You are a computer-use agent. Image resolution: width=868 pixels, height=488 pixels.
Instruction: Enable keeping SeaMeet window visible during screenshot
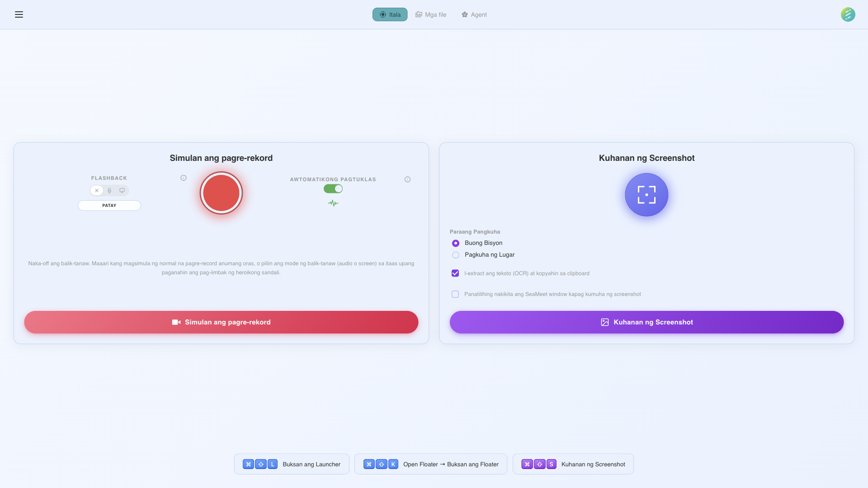[455, 294]
